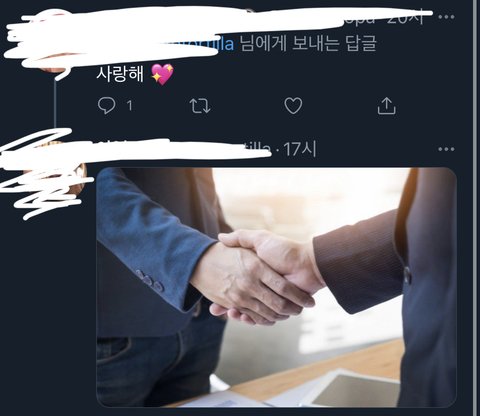Click the 17시 timestamp

pyautogui.click(x=299, y=149)
